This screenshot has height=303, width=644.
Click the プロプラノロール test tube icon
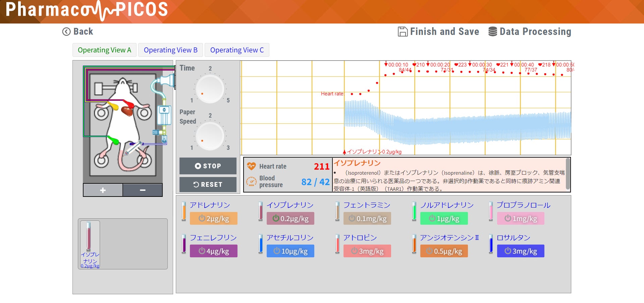491,212
